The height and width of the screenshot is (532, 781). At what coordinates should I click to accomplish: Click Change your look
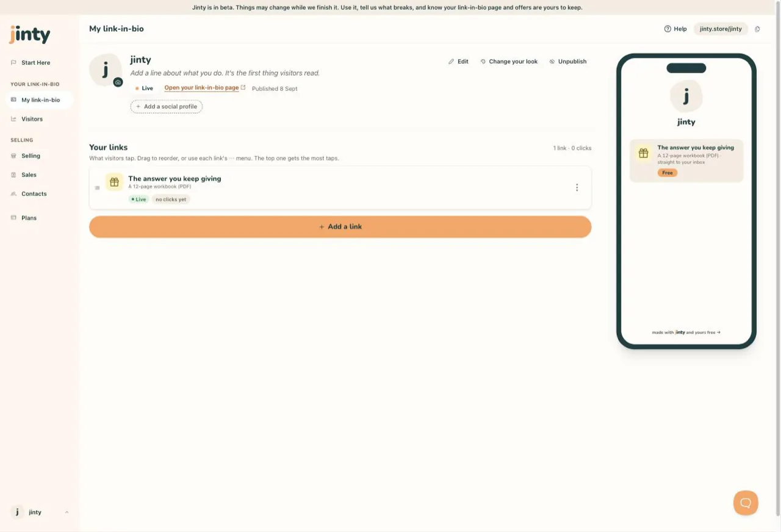point(509,62)
